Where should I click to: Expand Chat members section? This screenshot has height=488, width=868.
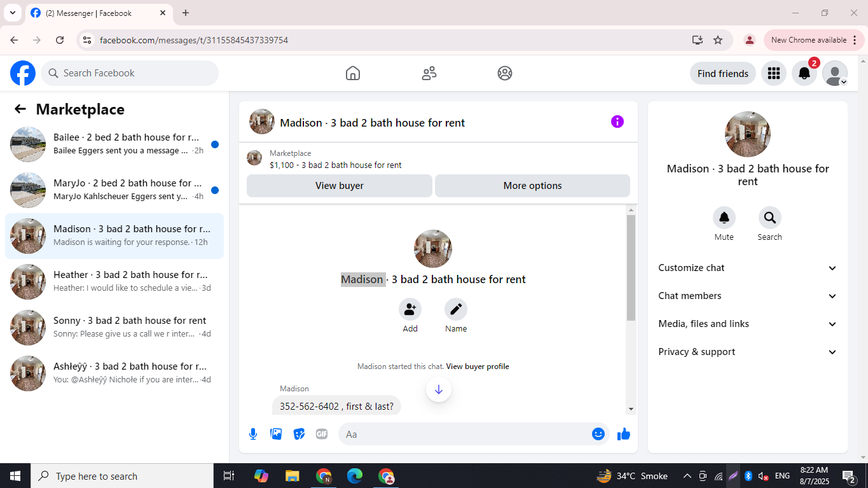[748, 296]
